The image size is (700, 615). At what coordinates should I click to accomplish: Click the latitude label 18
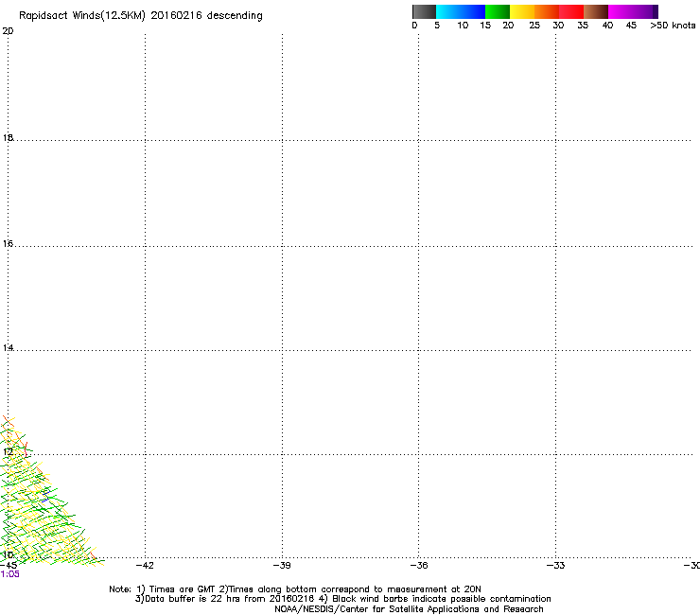8,137
